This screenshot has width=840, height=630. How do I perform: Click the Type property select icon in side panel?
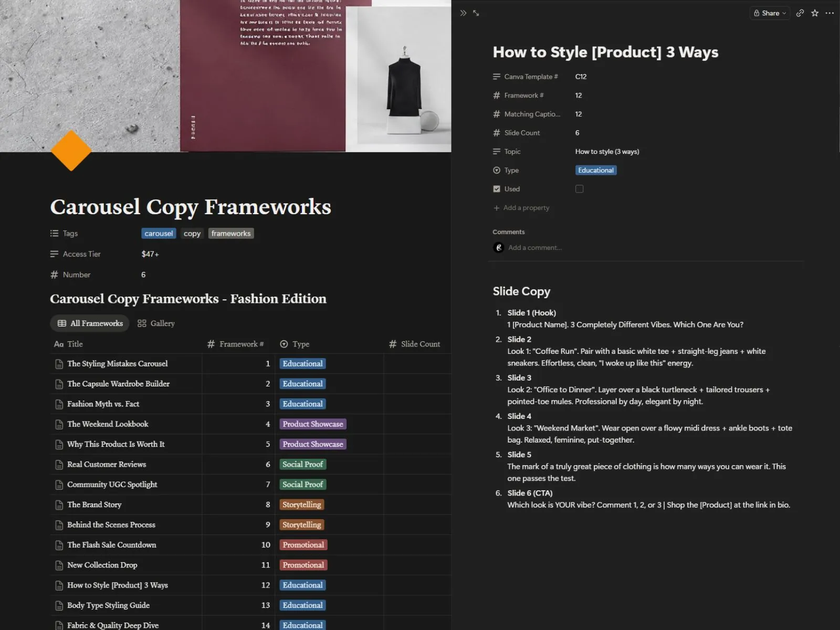tap(497, 170)
